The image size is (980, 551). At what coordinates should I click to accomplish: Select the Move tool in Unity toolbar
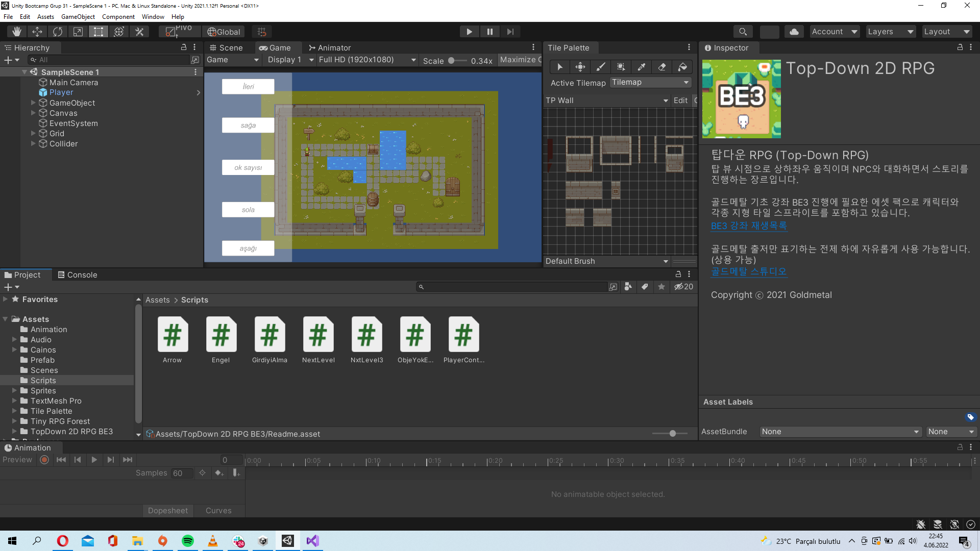tap(37, 31)
